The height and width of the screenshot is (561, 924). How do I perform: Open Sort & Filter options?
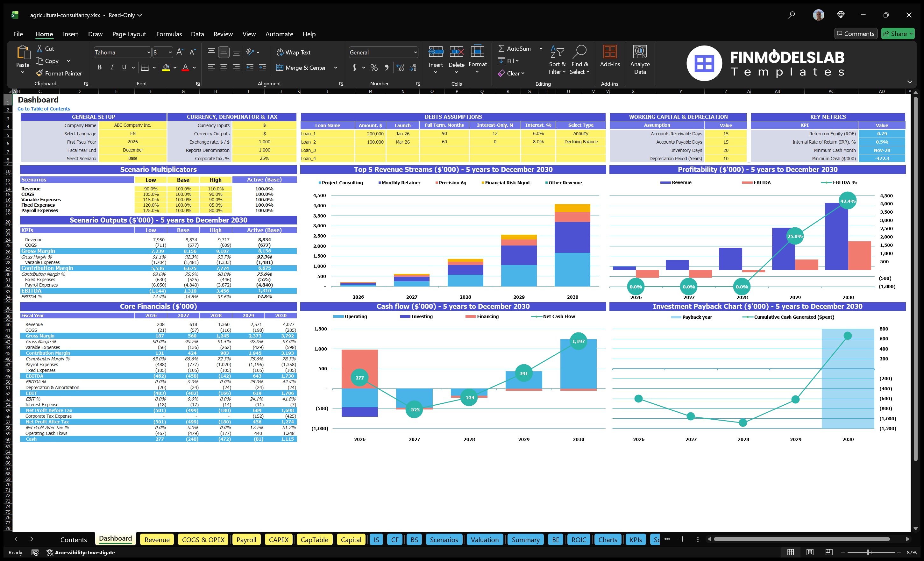tap(557, 60)
